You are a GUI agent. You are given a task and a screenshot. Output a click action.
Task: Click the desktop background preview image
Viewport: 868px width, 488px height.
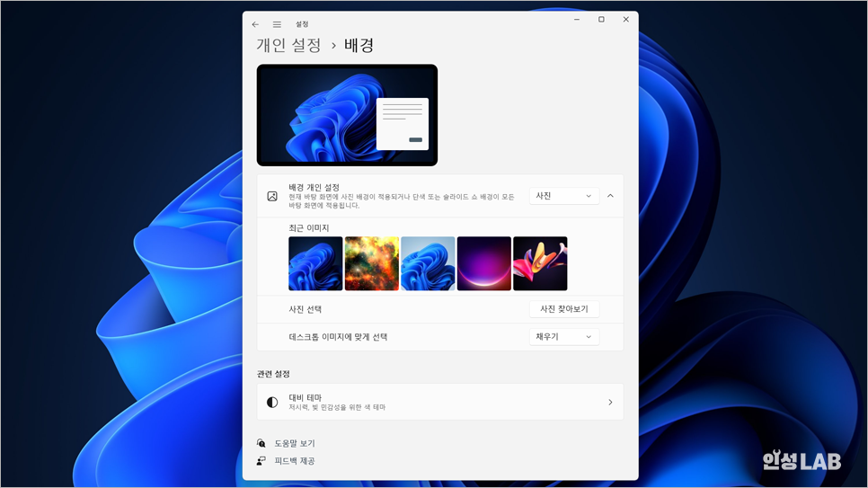tap(347, 115)
